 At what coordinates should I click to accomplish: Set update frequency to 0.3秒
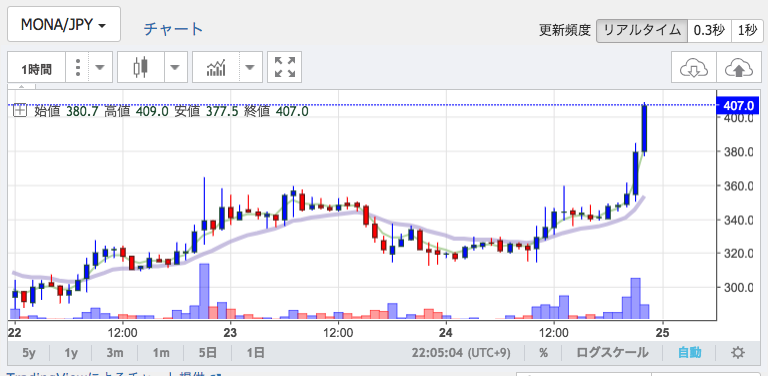pos(709,30)
